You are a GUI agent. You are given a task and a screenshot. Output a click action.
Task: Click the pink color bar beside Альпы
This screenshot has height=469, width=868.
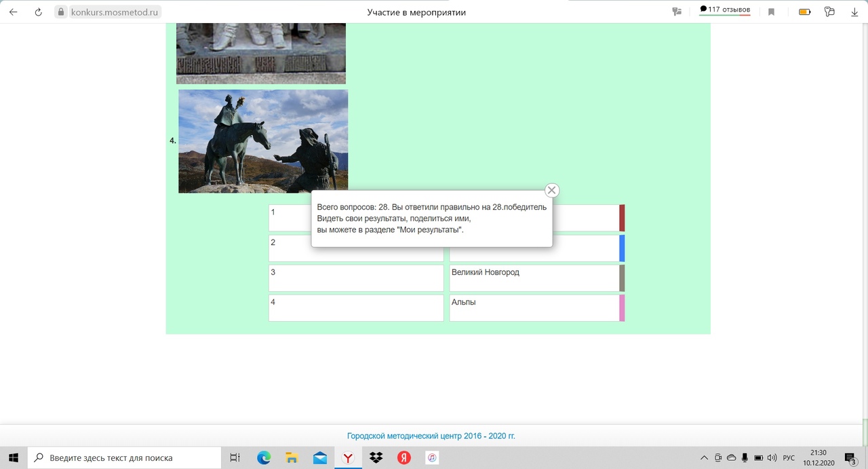click(x=622, y=308)
